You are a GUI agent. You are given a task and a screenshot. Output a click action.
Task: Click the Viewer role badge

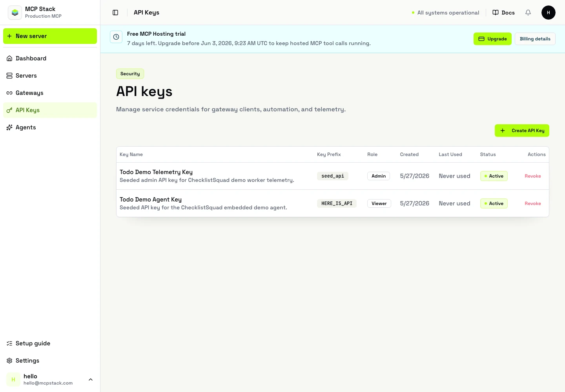(x=379, y=203)
